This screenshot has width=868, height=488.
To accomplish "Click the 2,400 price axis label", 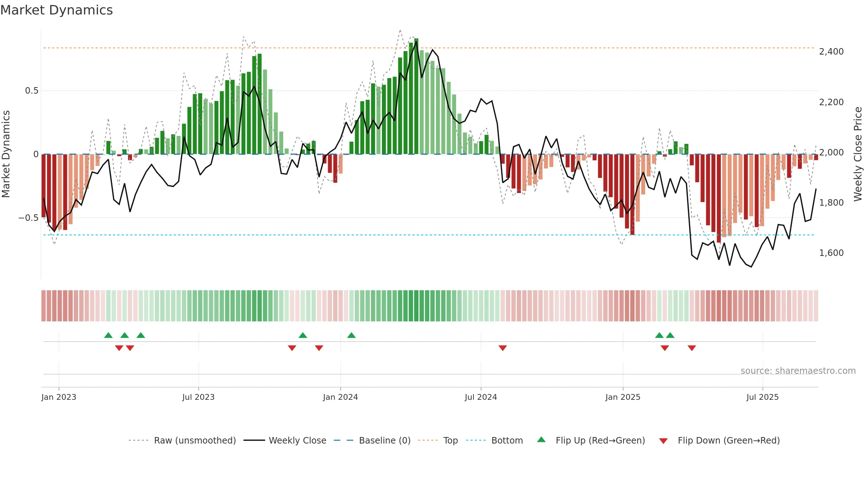I will pyautogui.click(x=831, y=52).
